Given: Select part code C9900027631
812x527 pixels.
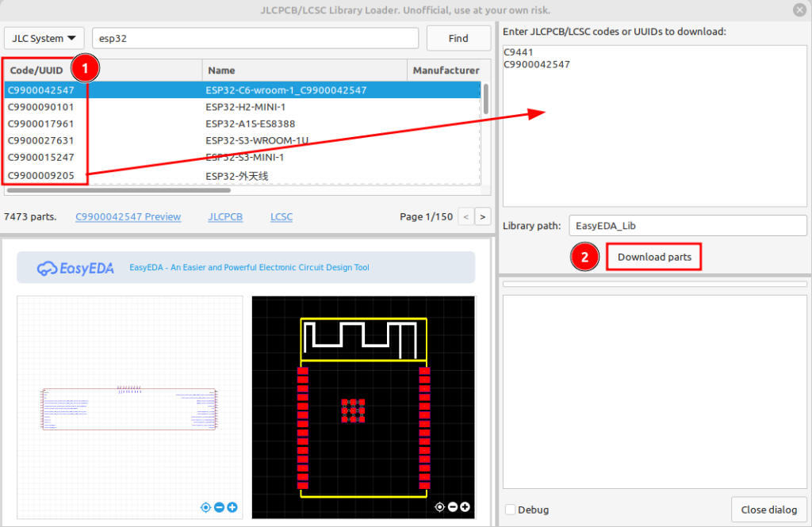Looking at the screenshot, I should (41, 141).
